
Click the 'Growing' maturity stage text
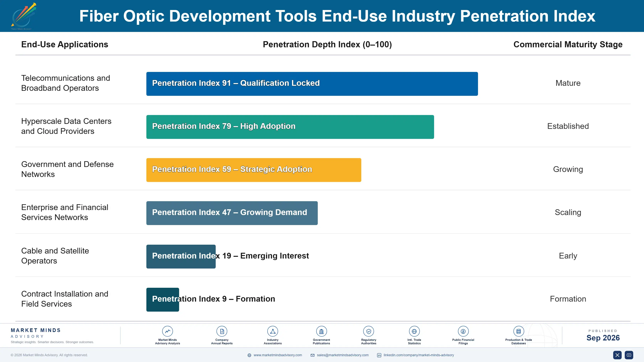[x=568, y=169]
